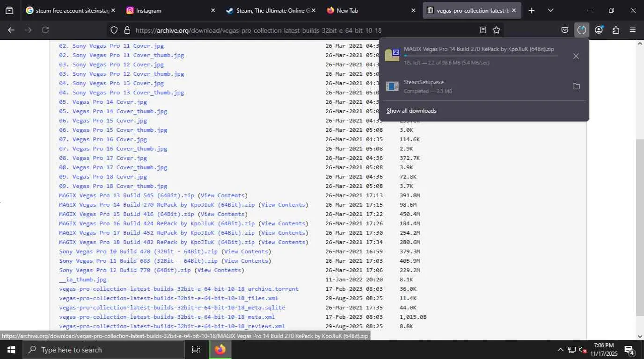This screenshot has width=644, height=359.
Task: Open MAGIX Vegas Pro 18 Build 482 RePack link
Action: (157, 242)
